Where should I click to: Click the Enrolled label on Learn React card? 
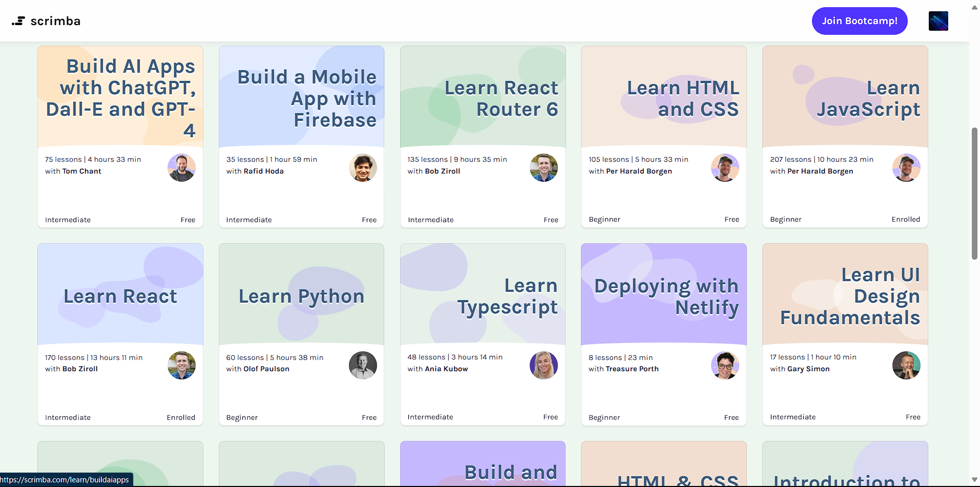(181, 417)
